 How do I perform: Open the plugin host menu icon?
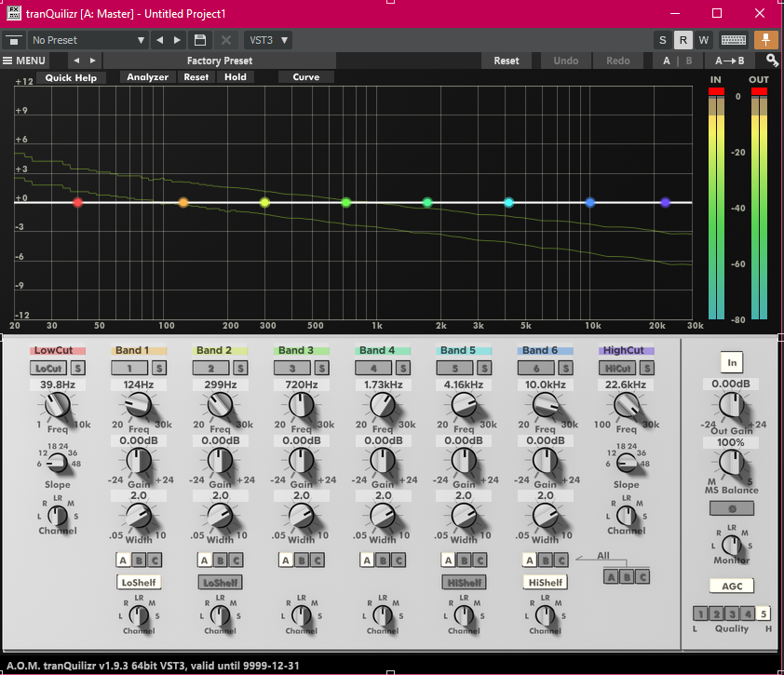14,40
